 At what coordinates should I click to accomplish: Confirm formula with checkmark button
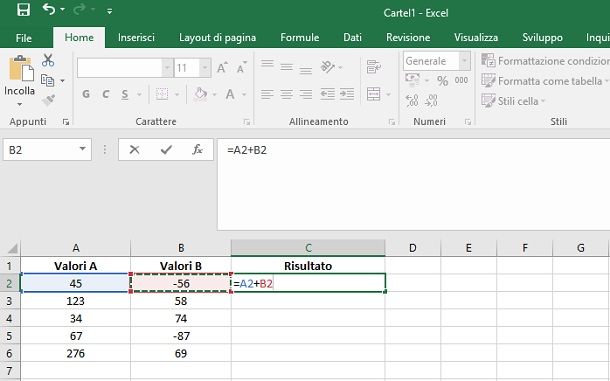pyautogui.click(x=167, y=149)
